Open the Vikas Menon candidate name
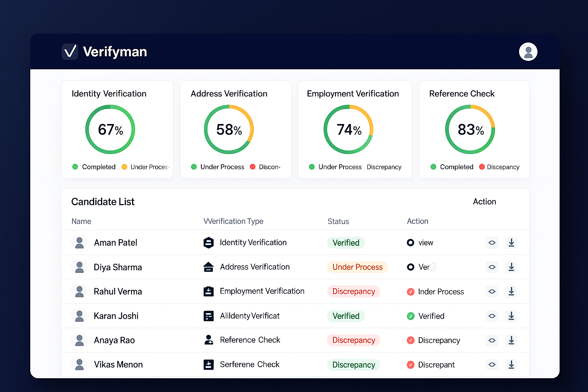 tap(118, 365)
